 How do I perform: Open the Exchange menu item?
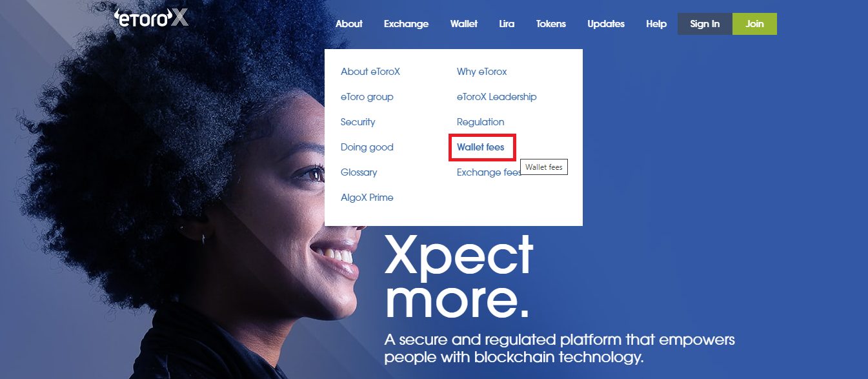(x=406, y=24)
